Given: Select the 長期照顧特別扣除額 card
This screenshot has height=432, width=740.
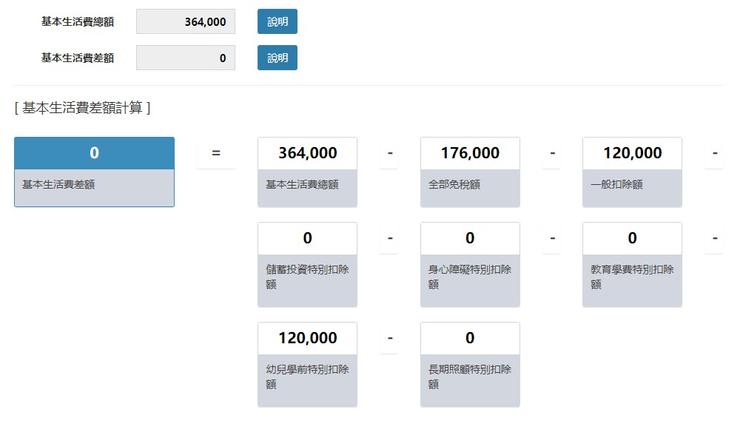Looking at the screenshot, I should [469, 364].
